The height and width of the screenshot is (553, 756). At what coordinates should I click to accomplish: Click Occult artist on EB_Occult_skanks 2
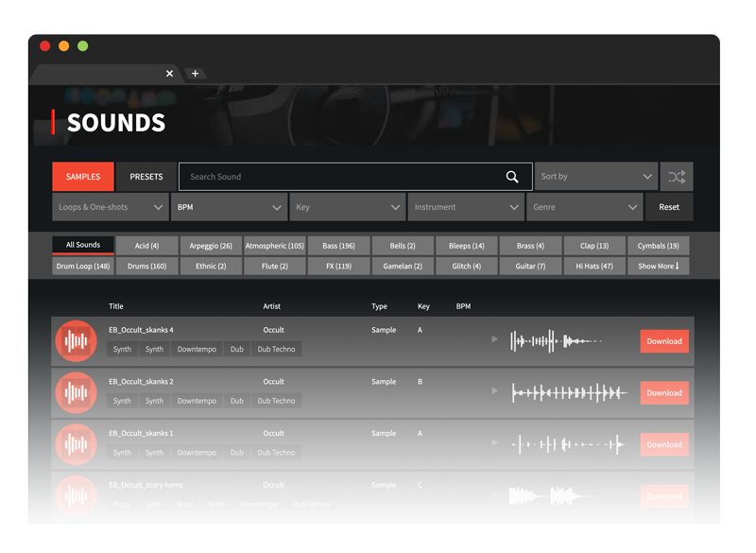(x=273, y=381)
